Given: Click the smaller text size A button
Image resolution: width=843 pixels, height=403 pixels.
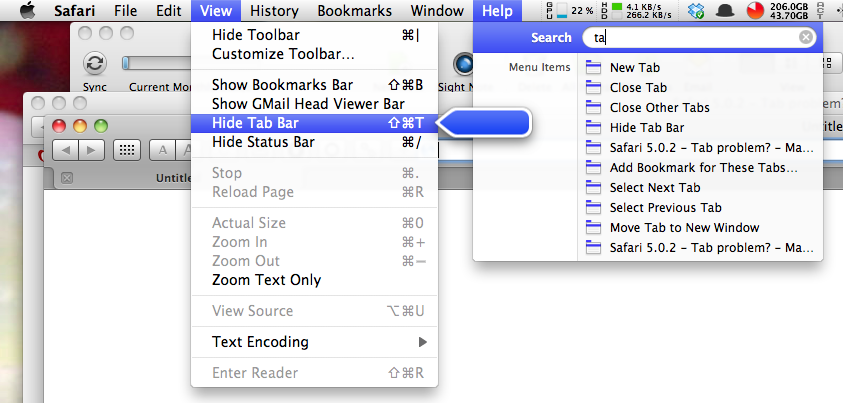Looking at the screenshot, I should [x=162, y=150].
